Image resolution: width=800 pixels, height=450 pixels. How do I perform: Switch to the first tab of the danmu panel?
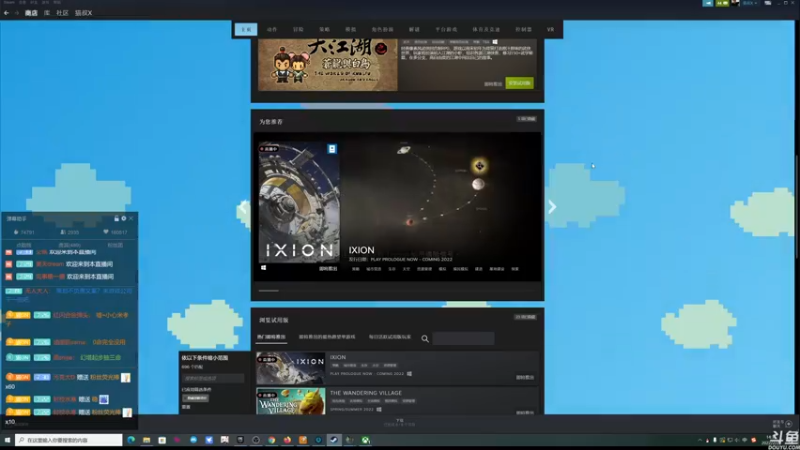pyautogui.click(x=24, y=245)
